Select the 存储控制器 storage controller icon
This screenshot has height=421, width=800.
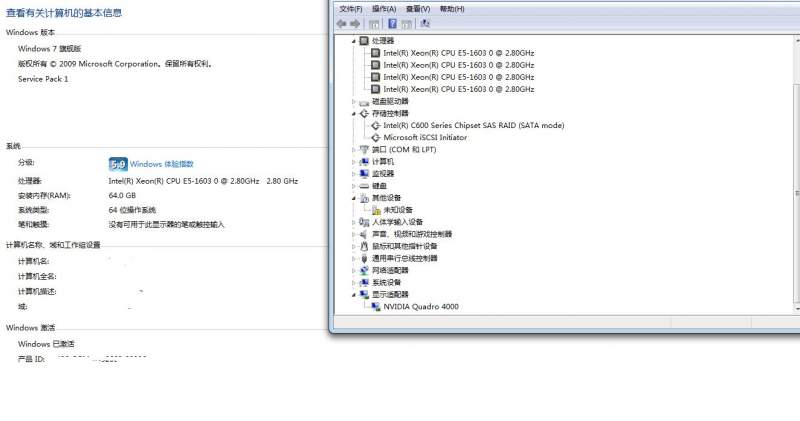(x=364, y=113)
